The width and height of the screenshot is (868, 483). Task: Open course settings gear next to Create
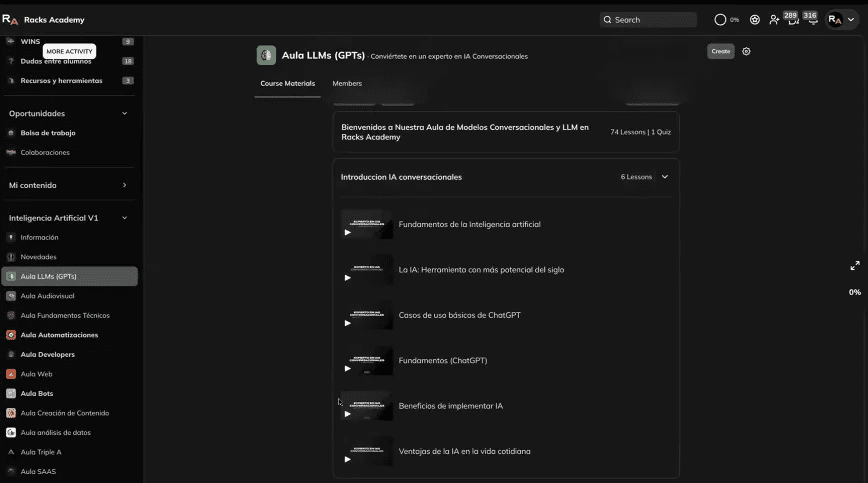tap(746, 51)
